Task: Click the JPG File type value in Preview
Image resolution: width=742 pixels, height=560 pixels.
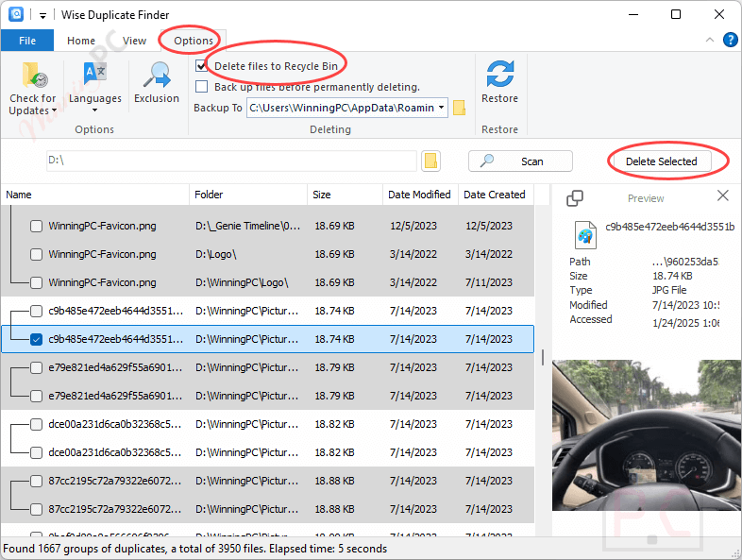Action: [x=669, y=290]
